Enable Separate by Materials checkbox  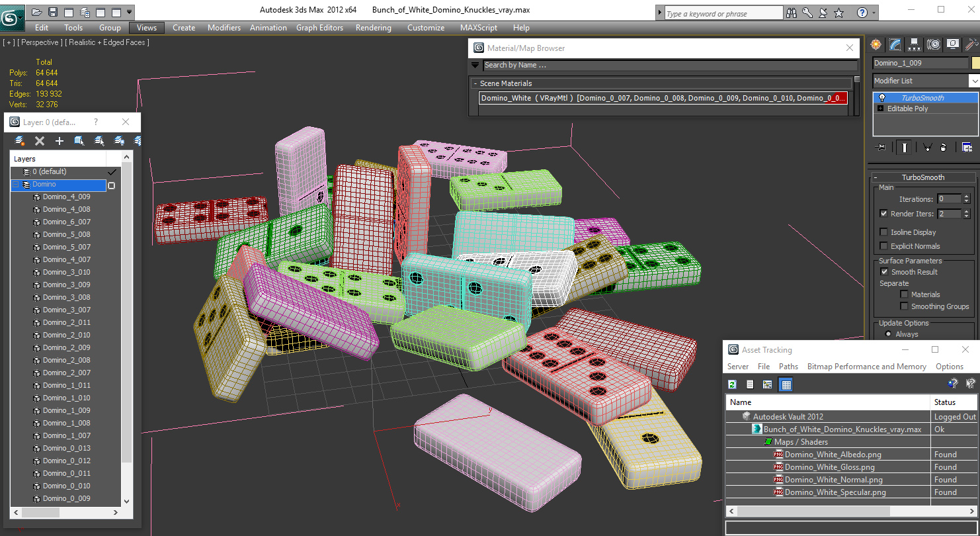point(904,294)
